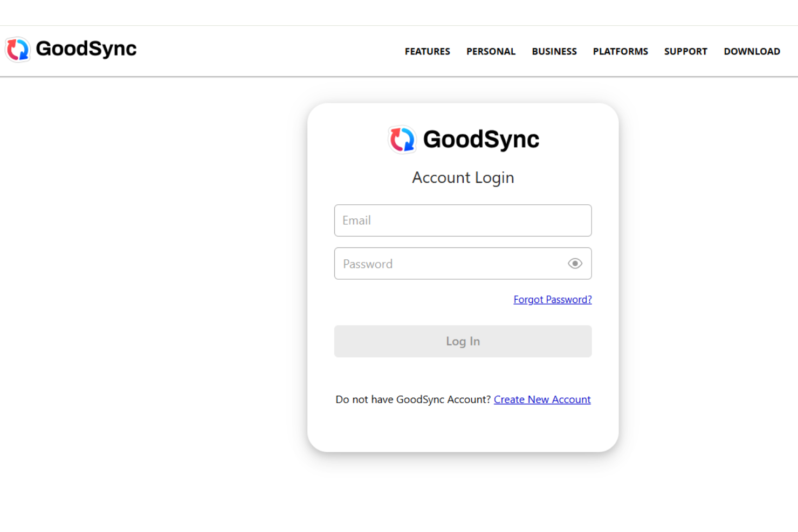
Task: Follow the Create New Account link
Action: pyautogui.click(x=542, y=399)
